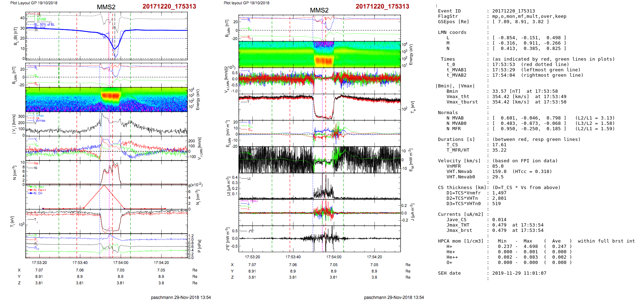Click the Jave_CS current value 0.014
644x300 pixels.
[499, 220]
